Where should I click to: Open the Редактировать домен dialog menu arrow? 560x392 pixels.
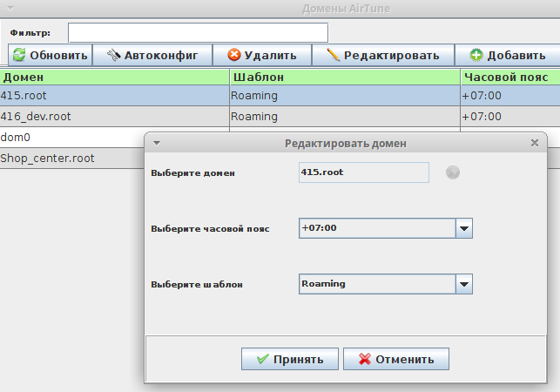pyautogui.click(x=157, y=143)
